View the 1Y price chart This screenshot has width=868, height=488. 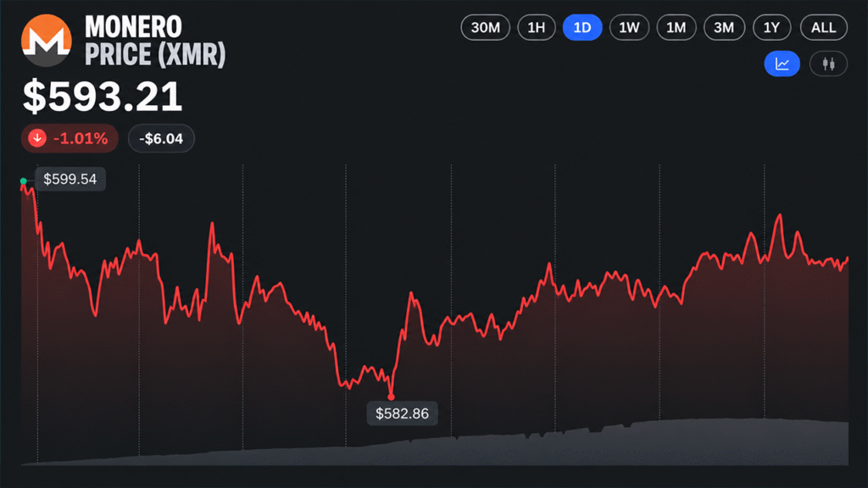[x=771, y=28]
